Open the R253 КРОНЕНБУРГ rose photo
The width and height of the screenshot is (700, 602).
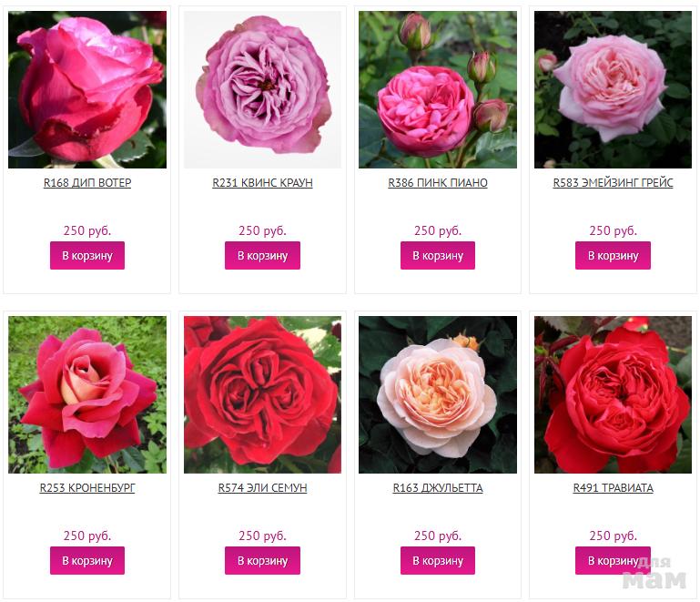pyautogui.click(x=87, y=394)
